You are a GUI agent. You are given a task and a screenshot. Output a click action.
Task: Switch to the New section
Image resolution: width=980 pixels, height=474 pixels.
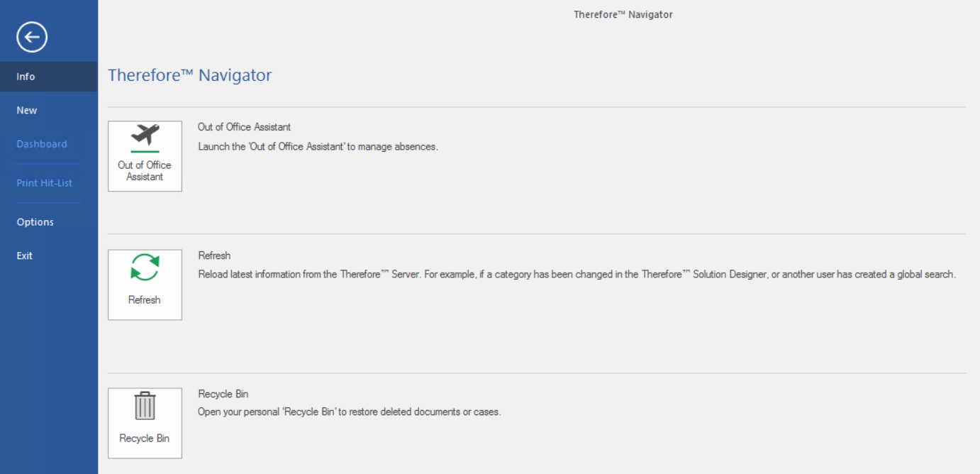[x=26, y=110]
